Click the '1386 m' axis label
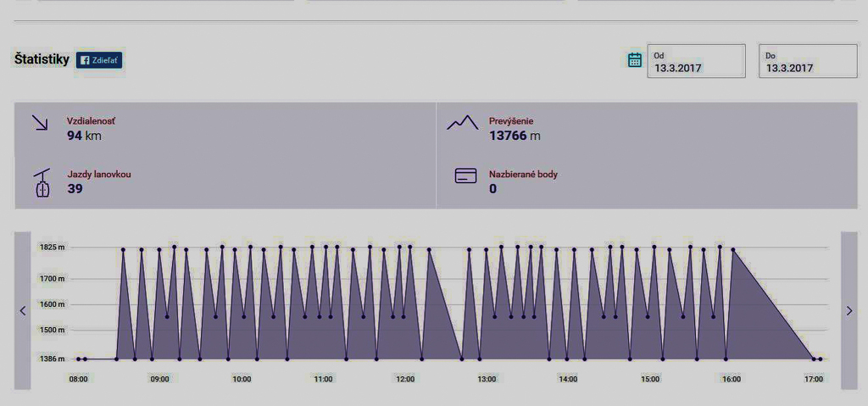The height and width of the screenshot is (406, 868). point(52,359)
